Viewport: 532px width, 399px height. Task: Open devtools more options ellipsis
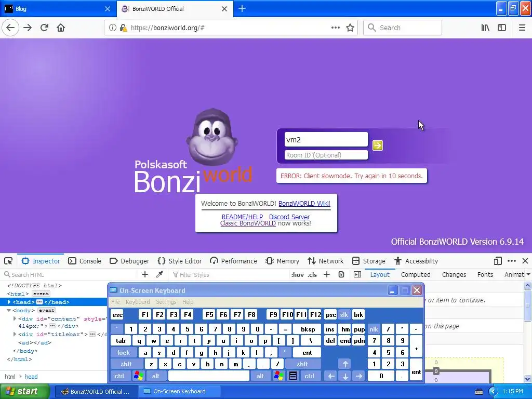(512, 261)
